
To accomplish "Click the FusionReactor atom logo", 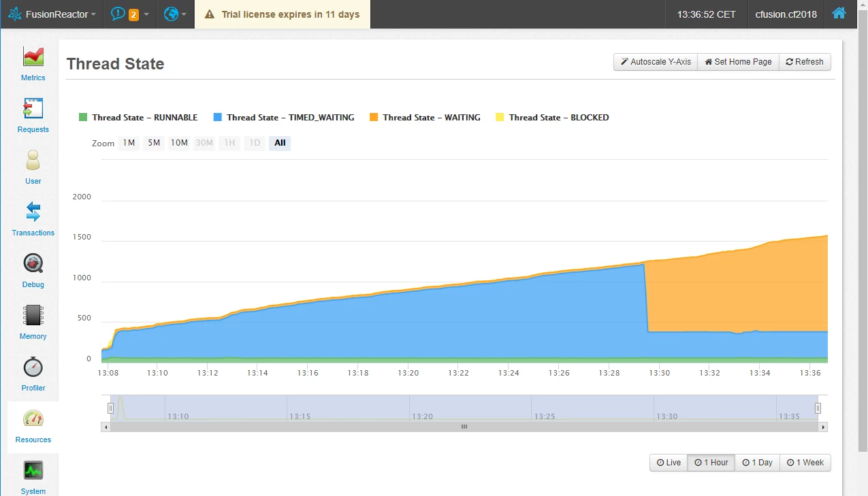I will tap(15, 14).
